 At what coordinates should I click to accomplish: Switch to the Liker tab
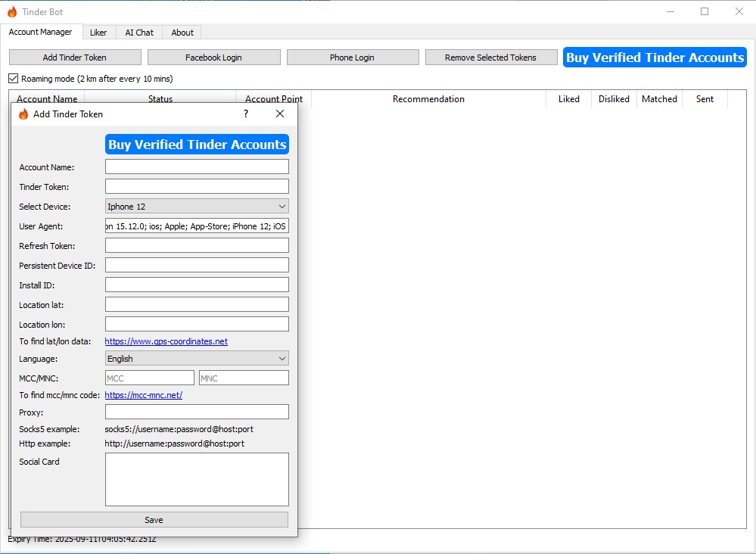pyautogui.click(x=98, y=33)
